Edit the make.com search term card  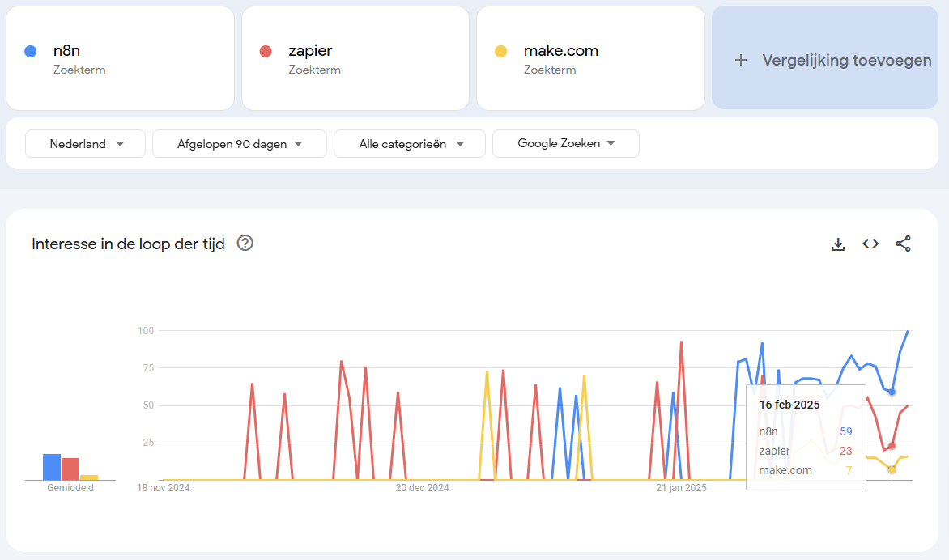(591, 58)
